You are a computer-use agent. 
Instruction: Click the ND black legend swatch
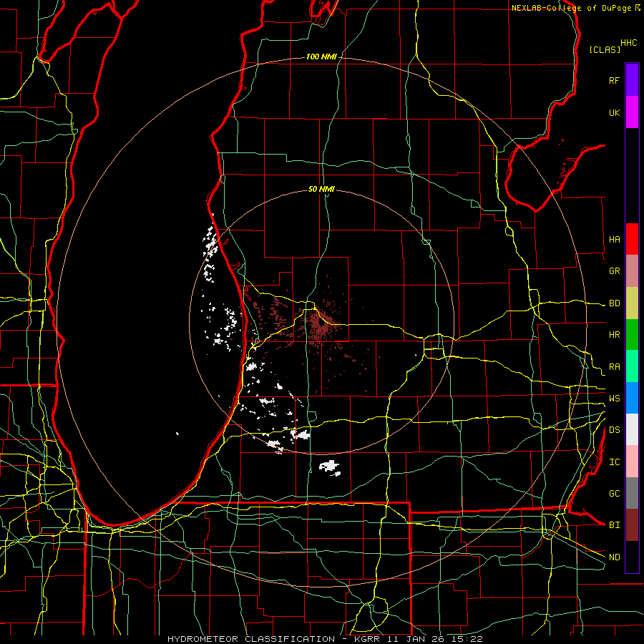tap(632, 557)
